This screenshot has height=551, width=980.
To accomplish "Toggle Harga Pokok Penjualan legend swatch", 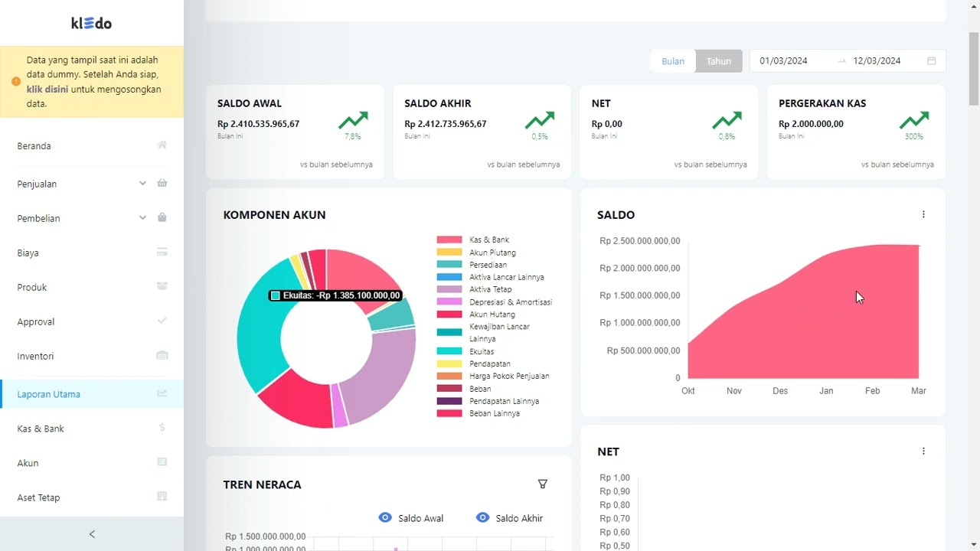I will pyautogui.click(x=449, y=376).
